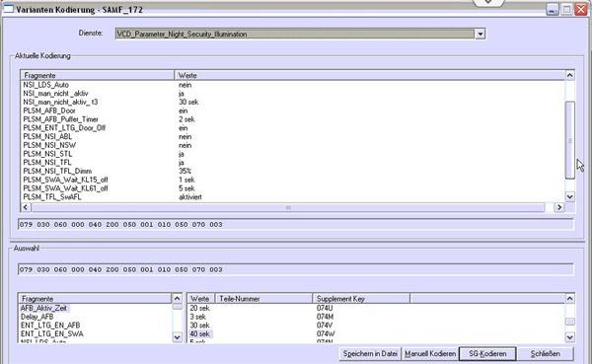Select AFB_Aktiv_Zeit in the Auswahl Fragmente list
This screenshot has height=364, width=592.
pyautogui.click(x=43, y=308)
